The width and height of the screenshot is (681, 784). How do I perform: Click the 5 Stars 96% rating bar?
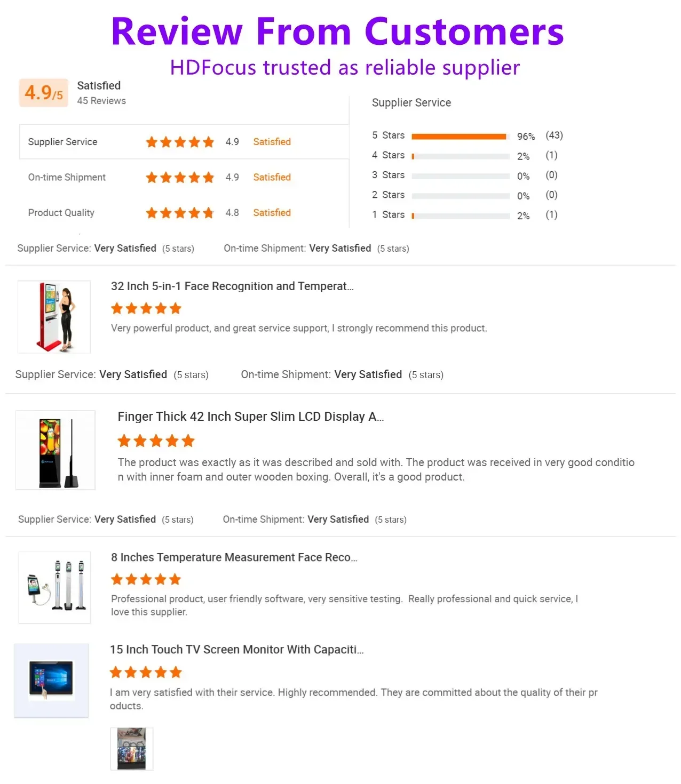pyautogui.click(x=461, y=137)
